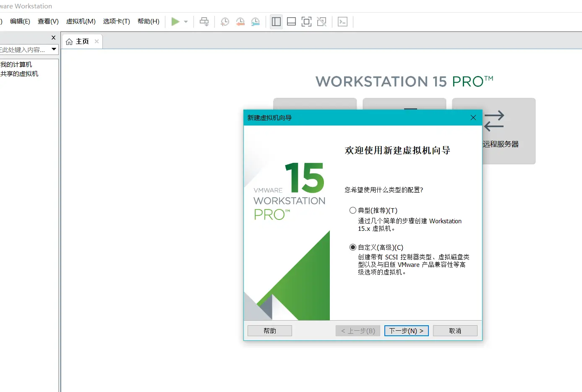Click the revert to snapshot icon
The height and width of the screenshot is (392, 582).
point(240,21)
